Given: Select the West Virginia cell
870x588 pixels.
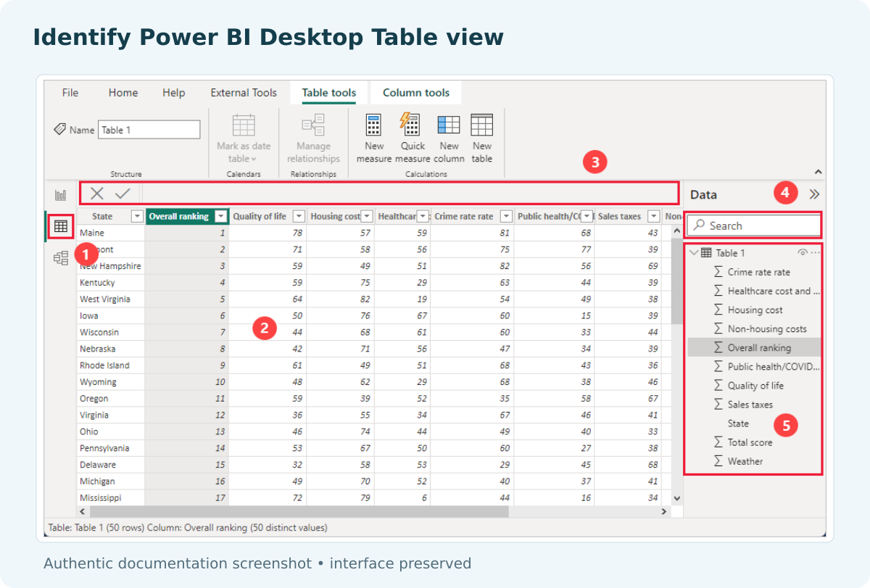Looking at the screenshot, I should point(111,299).
